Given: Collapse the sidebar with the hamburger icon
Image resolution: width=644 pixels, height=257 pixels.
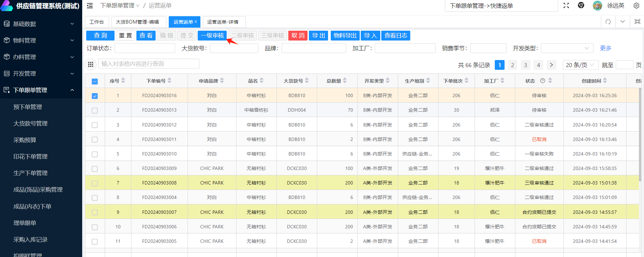Looking at the screenshot, I should (x=90, y=6).
